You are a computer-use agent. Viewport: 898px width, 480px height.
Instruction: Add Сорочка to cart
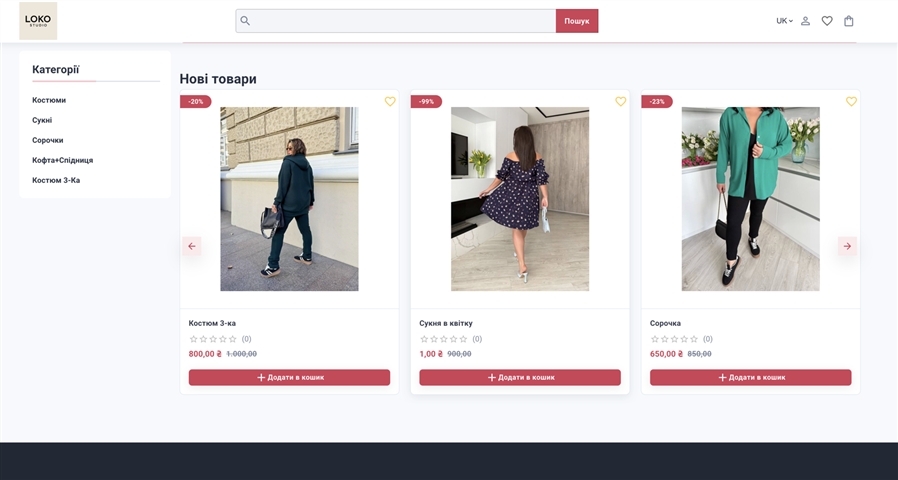tap(750, 377)
